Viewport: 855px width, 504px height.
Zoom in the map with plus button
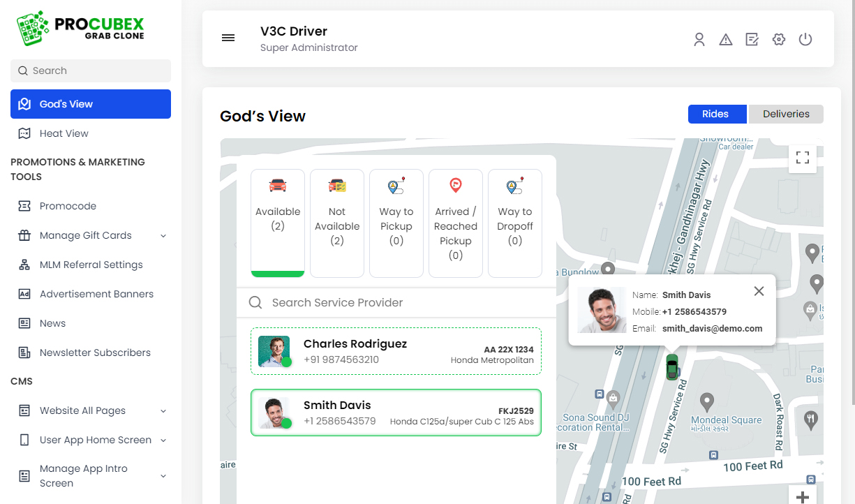[803, 496]
